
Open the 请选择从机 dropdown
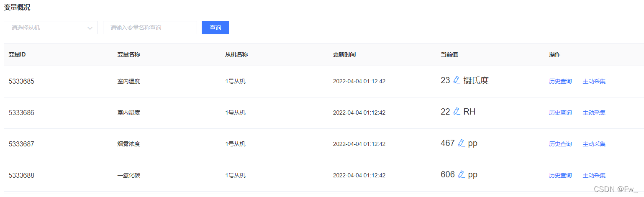(x=51, y=28)
